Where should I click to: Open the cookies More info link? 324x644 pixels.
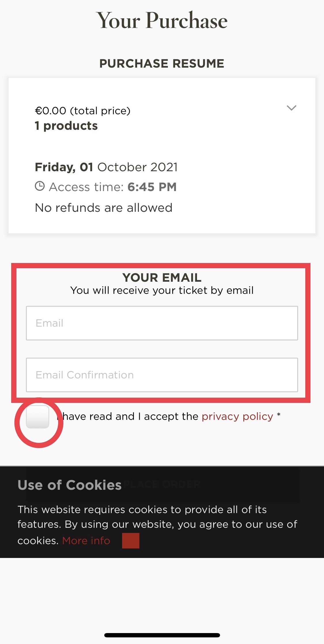pyautogui.click(x=86, y=541)
